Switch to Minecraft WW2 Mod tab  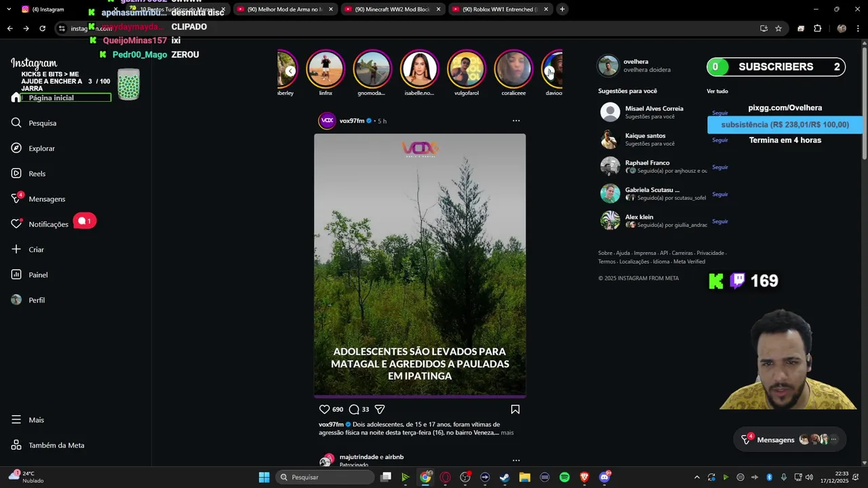(393, 9)
